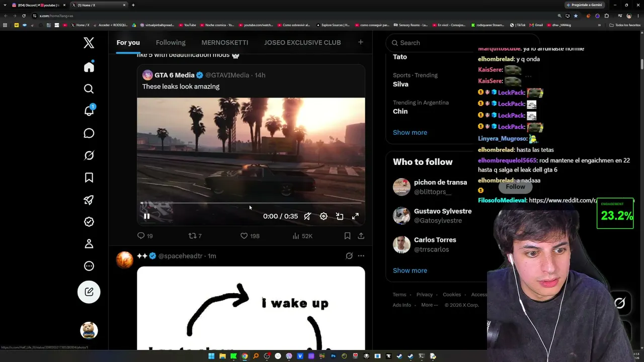Open Grok from the X sidebar
Image resolution: width=644 pixels, height=362 pixels.
89,155
